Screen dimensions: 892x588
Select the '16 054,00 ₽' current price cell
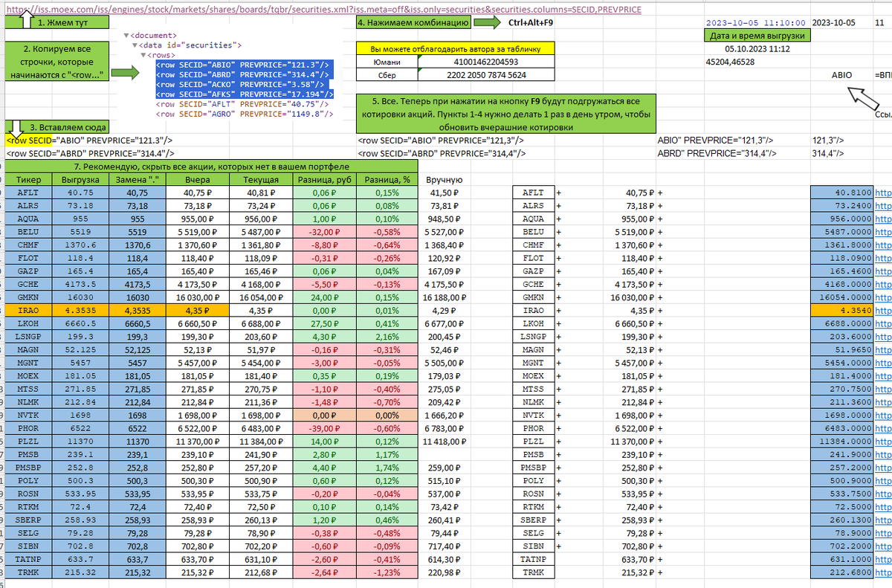tap(261, 296)
